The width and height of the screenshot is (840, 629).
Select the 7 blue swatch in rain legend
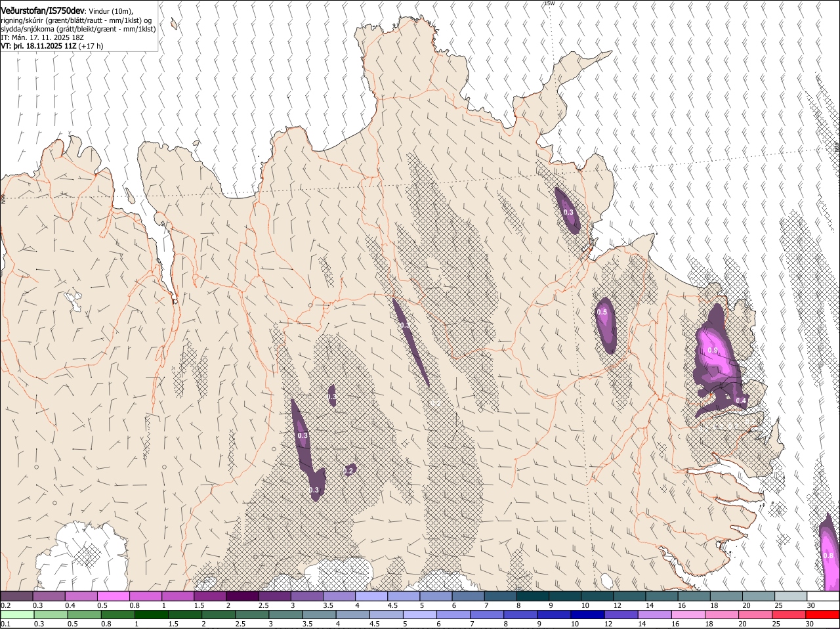pyautogui.click(x=487, y=615)
